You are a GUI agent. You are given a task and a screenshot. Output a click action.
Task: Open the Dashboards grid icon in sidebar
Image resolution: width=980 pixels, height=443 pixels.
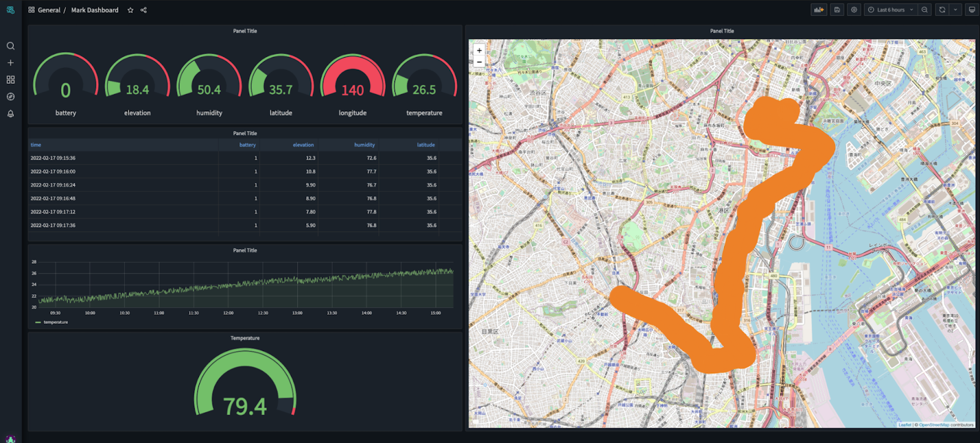tap(10, 80)
